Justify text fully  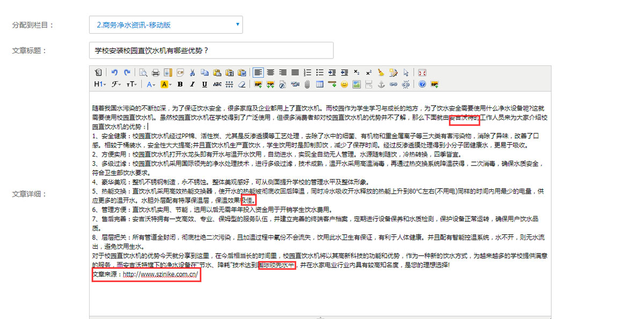tap(295, 72)
